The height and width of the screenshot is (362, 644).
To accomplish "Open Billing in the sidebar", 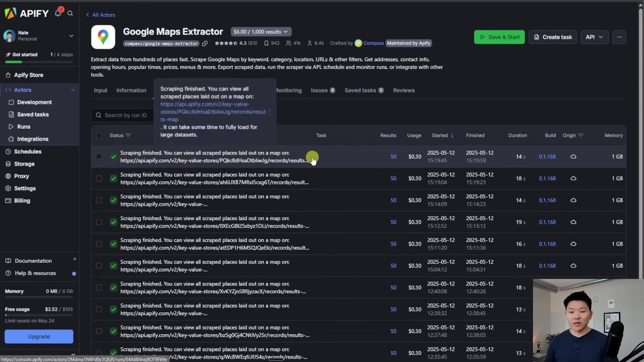I will pos(22,201).
